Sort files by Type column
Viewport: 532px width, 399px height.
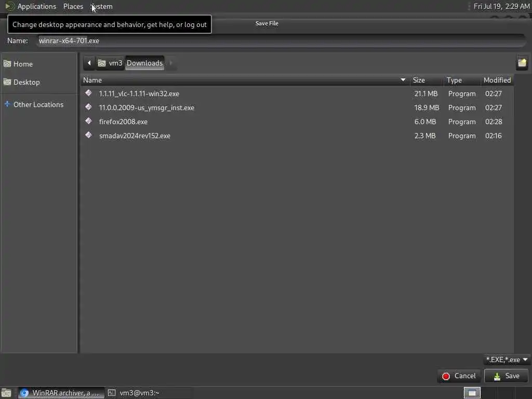click(461, 81)
